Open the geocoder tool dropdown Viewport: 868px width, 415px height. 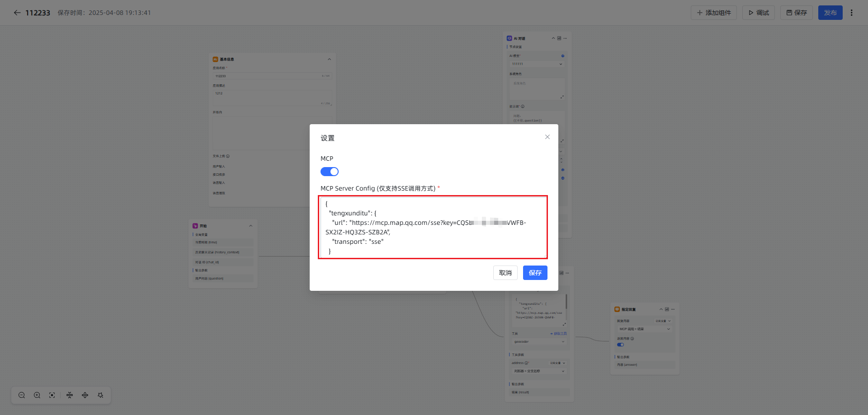click(539, 342)
